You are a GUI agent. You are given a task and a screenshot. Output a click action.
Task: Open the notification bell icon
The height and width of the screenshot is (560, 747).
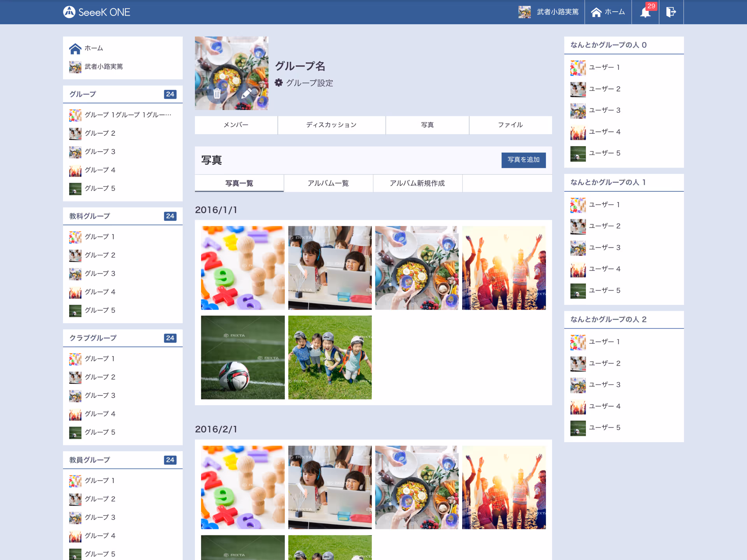pos(645,12)
